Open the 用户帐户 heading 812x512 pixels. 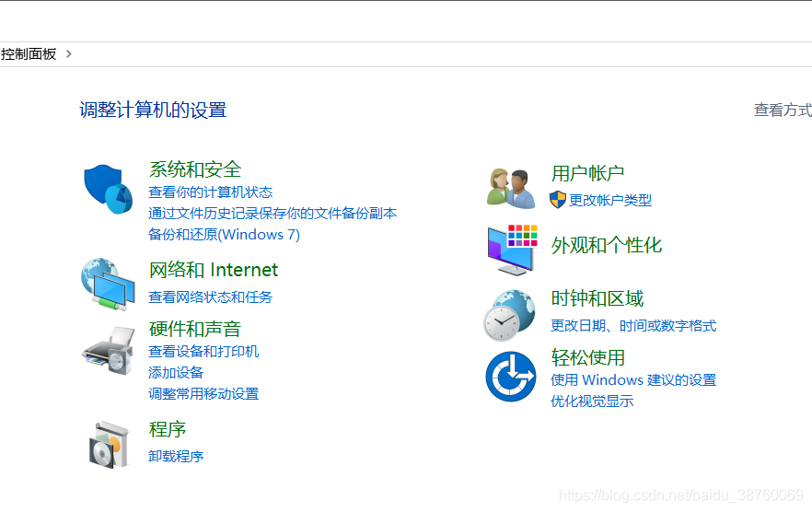[x=587, y=173]
